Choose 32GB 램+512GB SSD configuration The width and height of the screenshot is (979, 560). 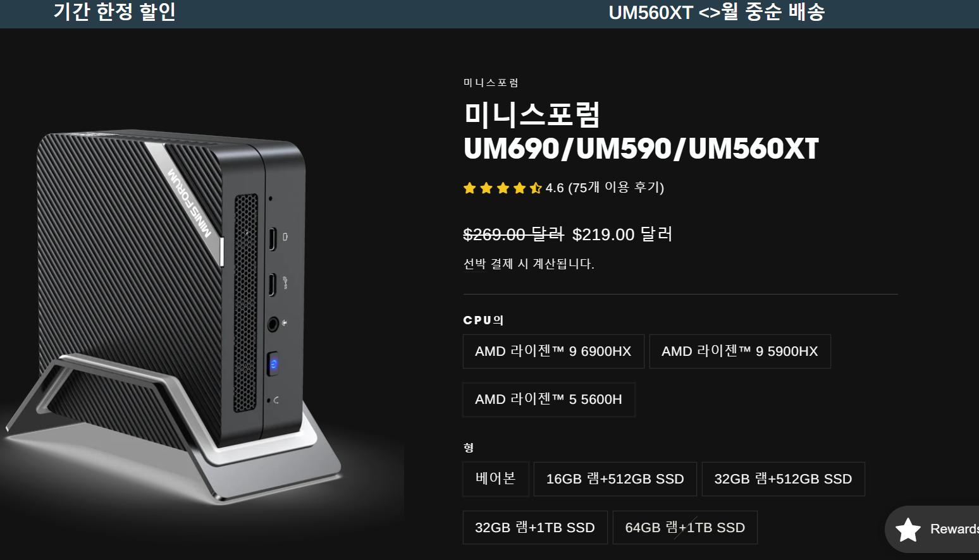[x=783, y=479]
